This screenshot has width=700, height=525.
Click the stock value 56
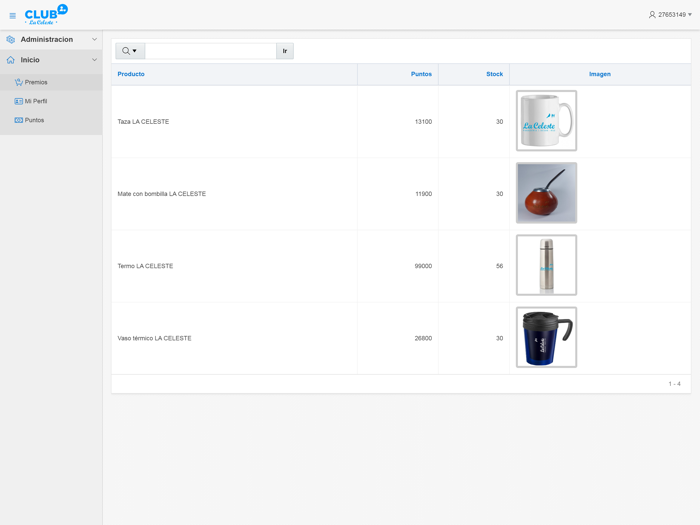pyautogui.click(x=499, y=266)
